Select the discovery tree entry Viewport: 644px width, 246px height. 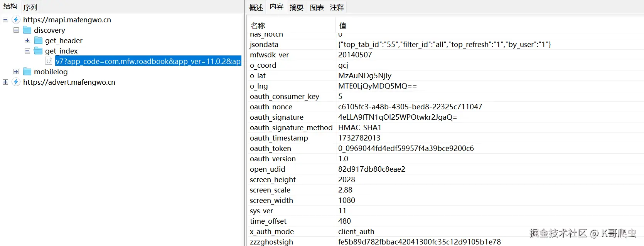point(49,30)
